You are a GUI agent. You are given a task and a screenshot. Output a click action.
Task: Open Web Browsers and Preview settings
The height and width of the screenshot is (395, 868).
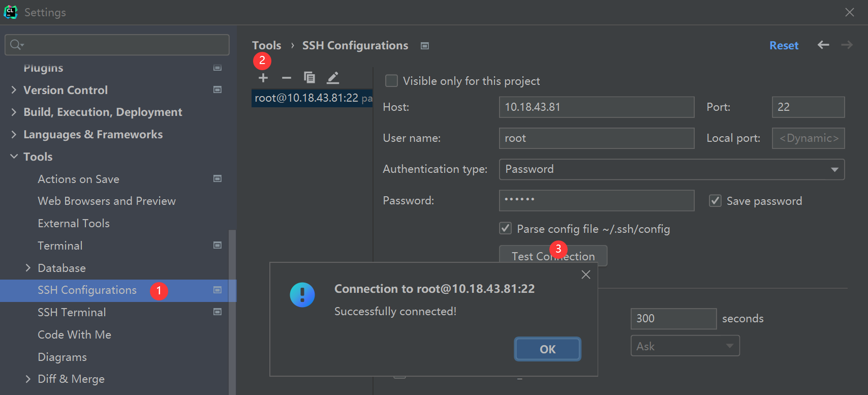point(107,201)
